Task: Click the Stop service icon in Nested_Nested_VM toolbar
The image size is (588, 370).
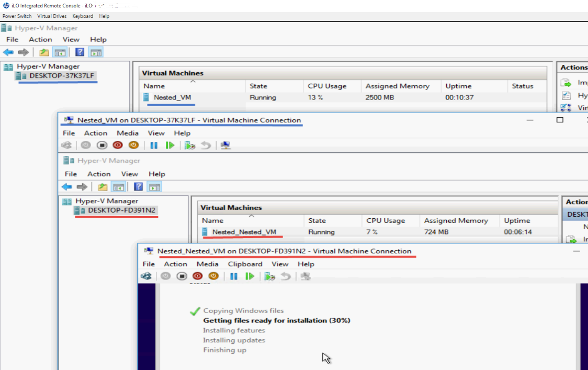Action: tap(182, 276)
